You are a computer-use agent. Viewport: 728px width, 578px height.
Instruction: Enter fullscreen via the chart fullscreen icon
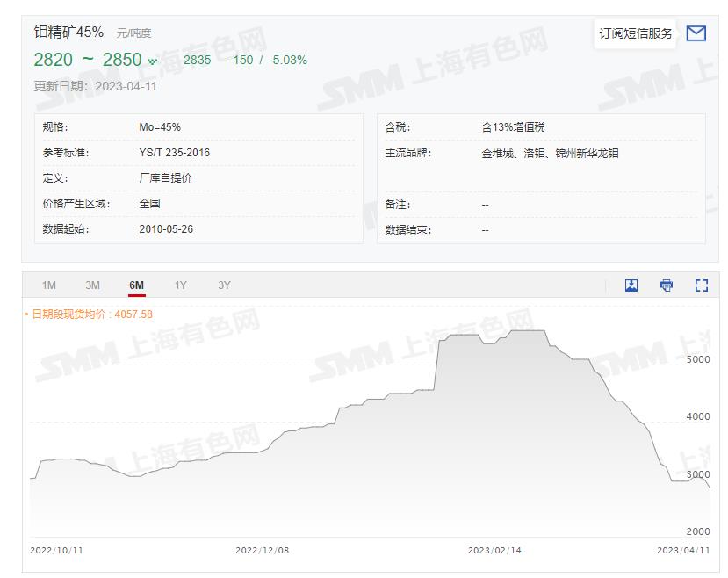pos(702,285)
